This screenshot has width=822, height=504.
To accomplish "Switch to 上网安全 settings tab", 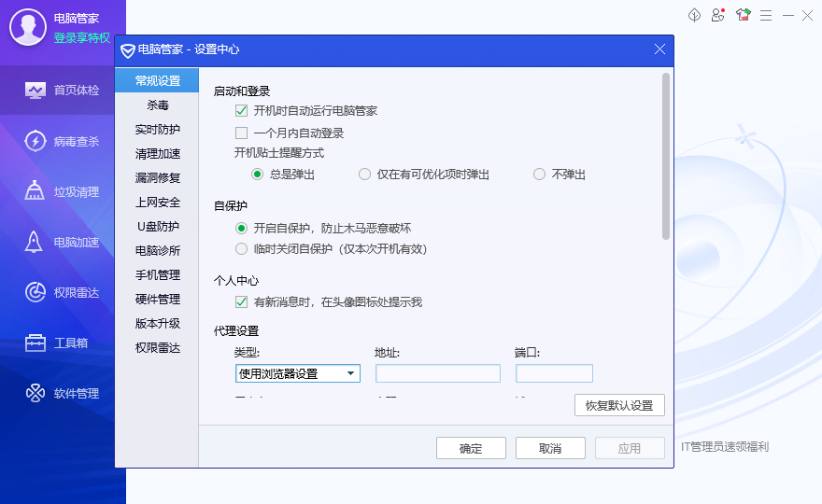I will pyautogui.click(x=157, y=203).
